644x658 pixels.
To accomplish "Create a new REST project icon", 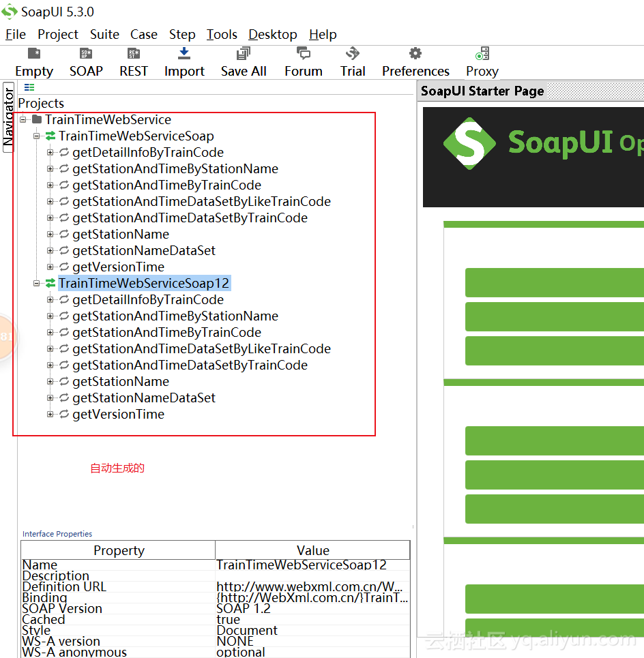I will (x=134, y=54).
